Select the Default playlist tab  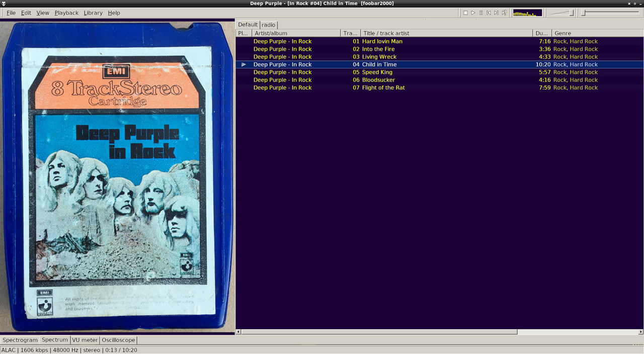pyautogui.click(x=248, y=25)
